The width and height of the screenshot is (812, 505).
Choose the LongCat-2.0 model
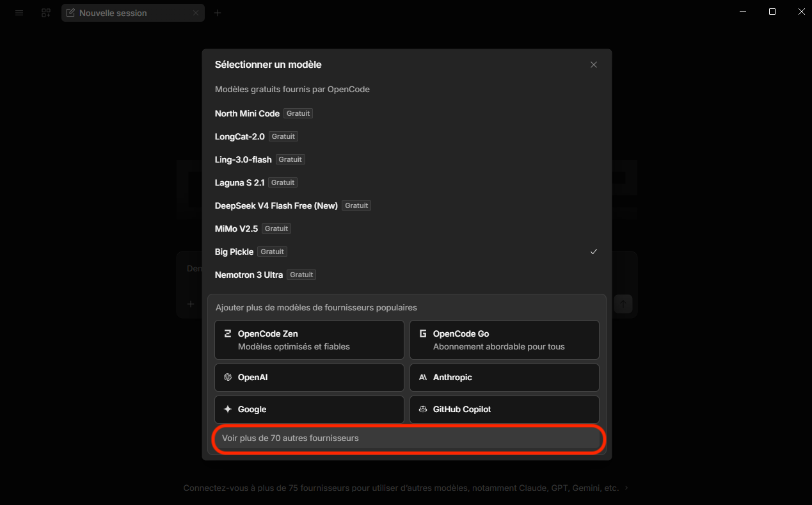407,136
